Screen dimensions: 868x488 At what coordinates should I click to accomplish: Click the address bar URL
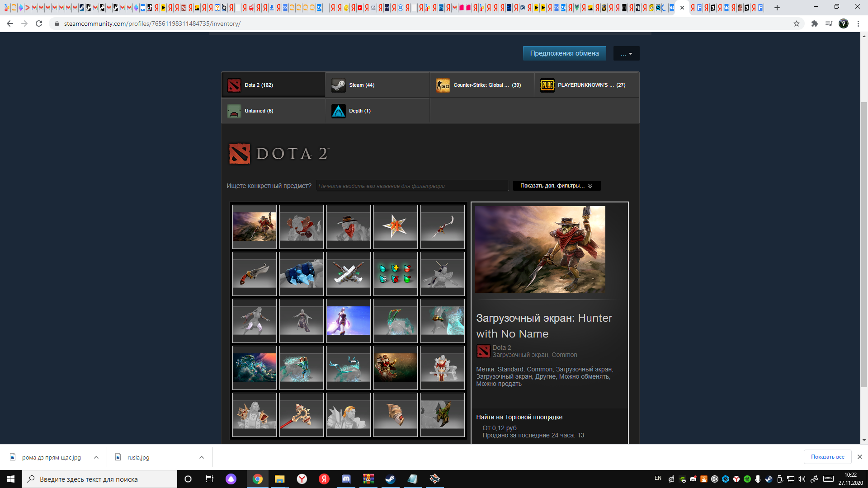coord(152,23)
